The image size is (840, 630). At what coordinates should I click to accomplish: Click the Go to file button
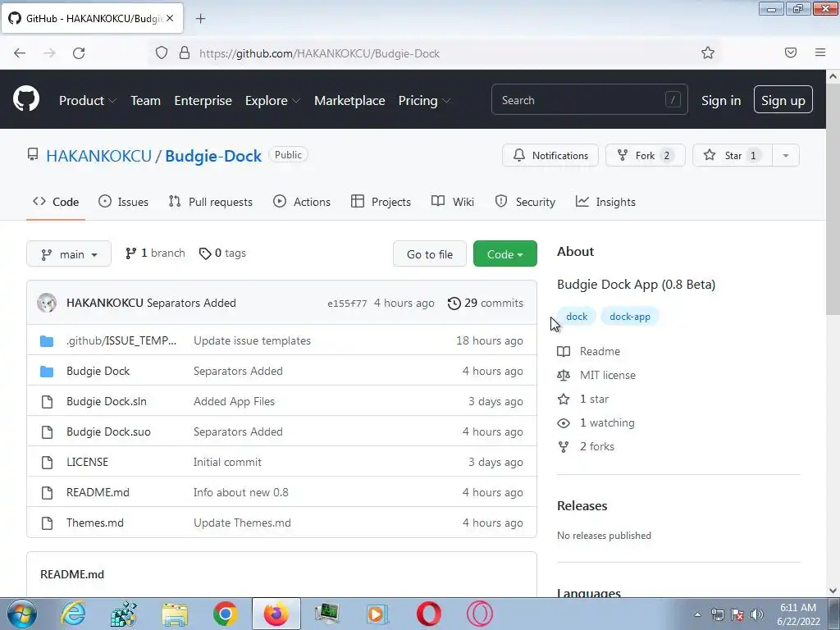[x=430, y=254]
